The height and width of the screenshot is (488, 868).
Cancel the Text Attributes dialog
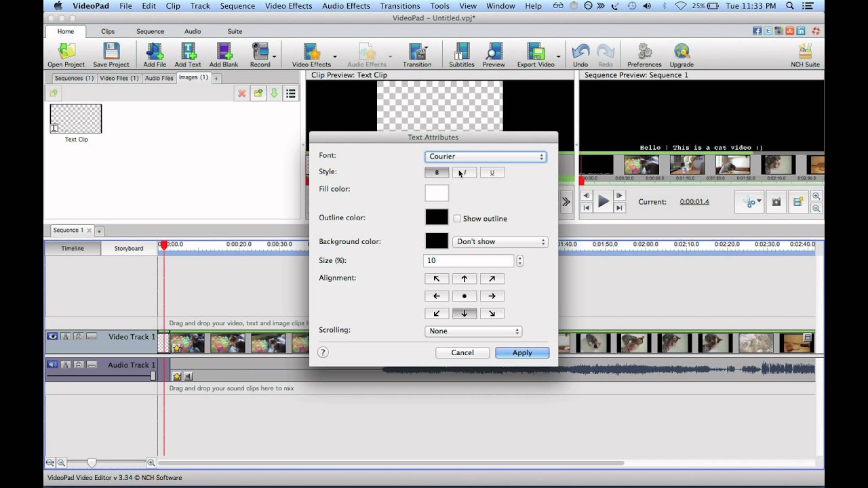462,352
